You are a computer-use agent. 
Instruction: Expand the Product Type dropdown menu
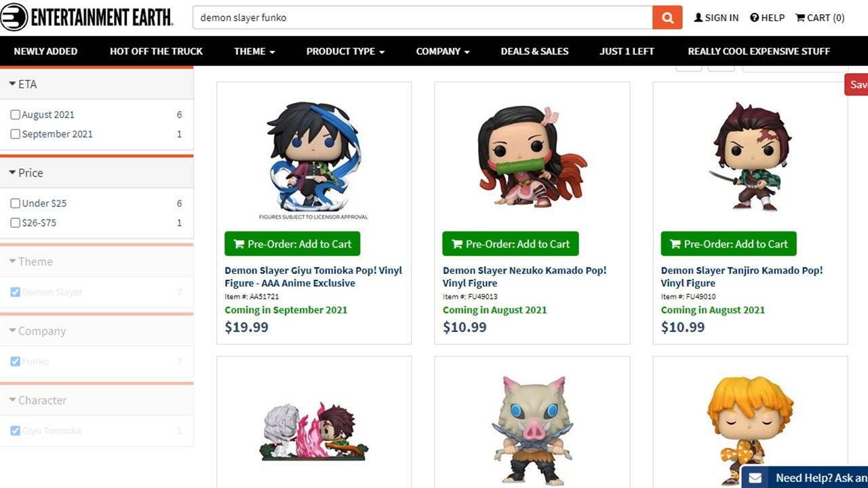(344, 51)
